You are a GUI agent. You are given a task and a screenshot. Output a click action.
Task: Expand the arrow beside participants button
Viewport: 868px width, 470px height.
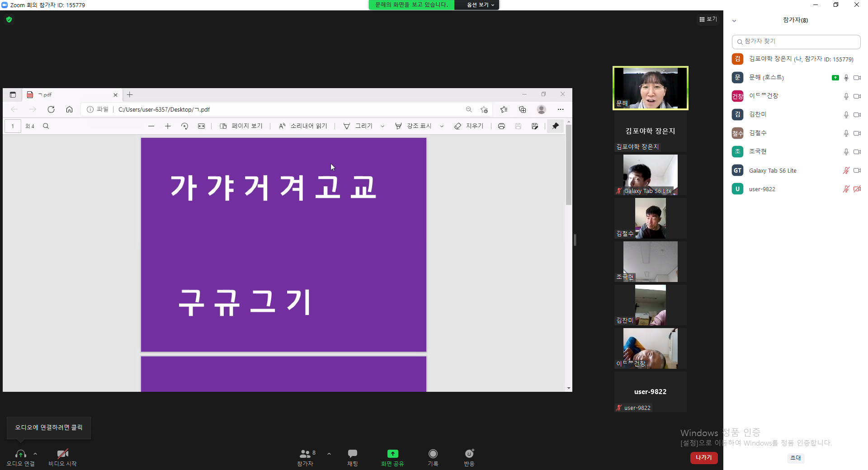click(329, 454)
